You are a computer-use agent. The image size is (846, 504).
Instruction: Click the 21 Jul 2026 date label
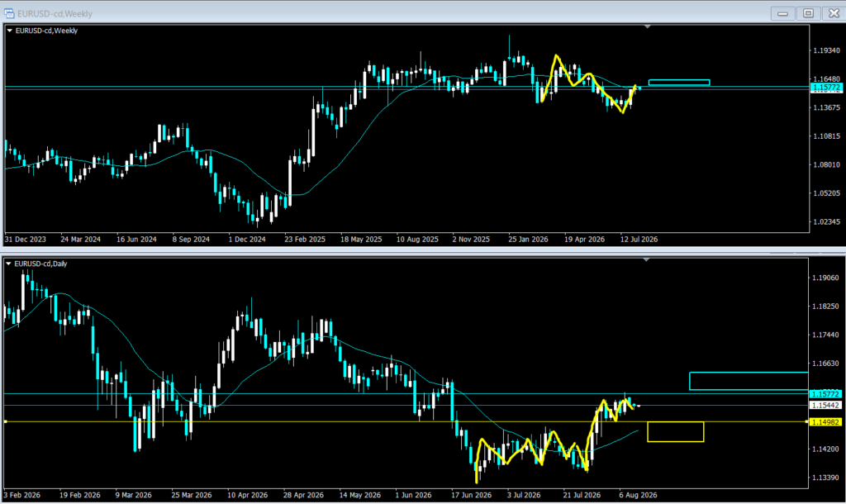pos(582,495)
